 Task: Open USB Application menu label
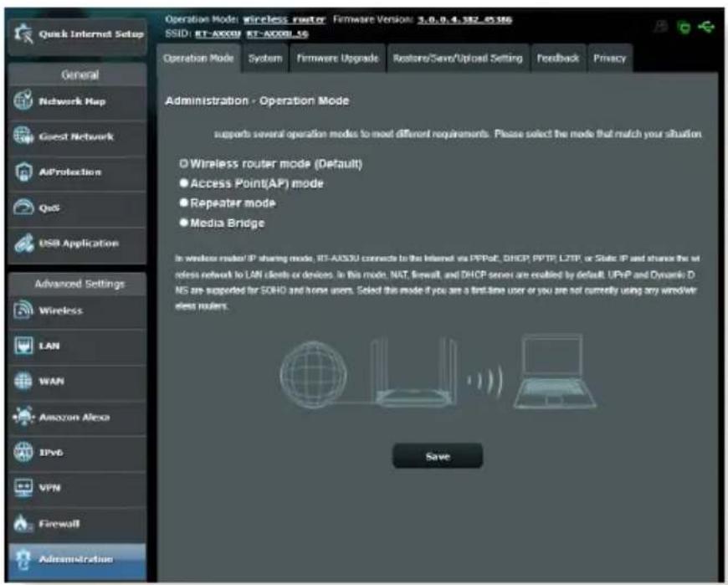tap(79, 244)
